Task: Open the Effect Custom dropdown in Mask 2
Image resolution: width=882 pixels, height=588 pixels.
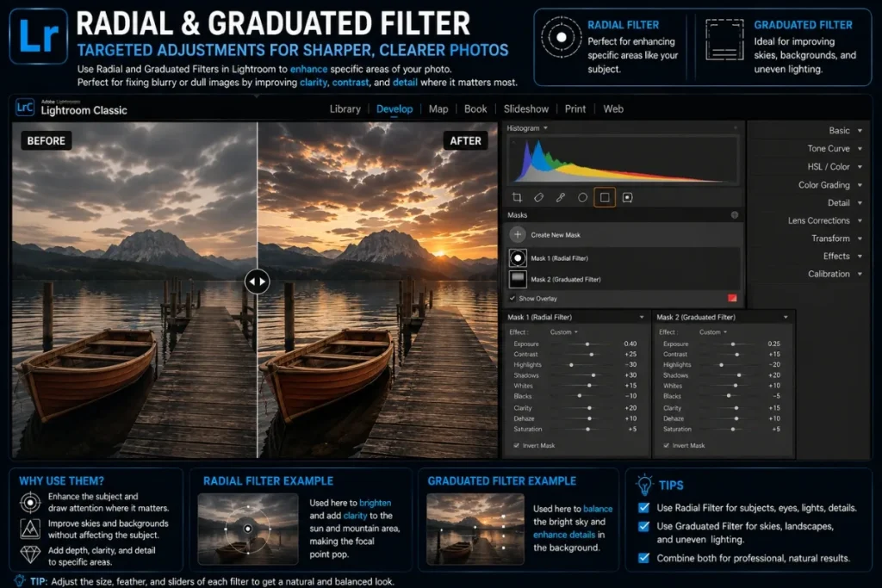Action: [x=713, y=332]
